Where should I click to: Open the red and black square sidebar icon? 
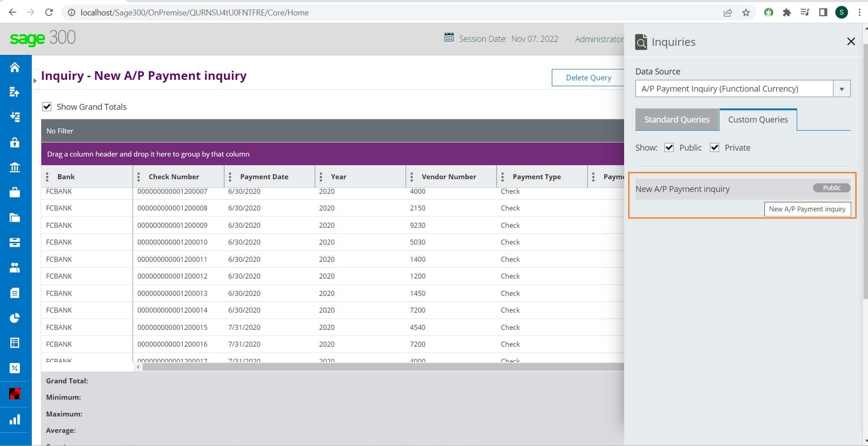pyautogui.click(x=15, y=393)
